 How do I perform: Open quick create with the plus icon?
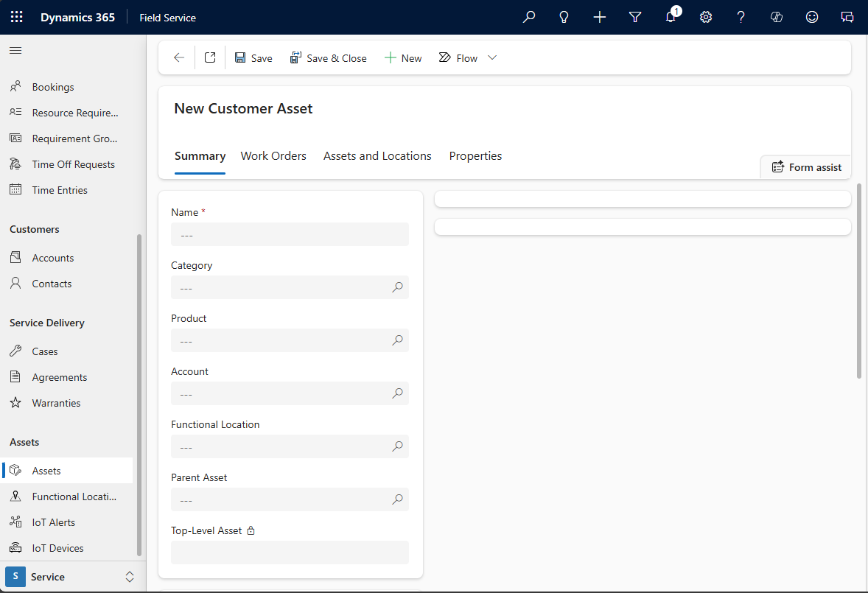point(599,16)
